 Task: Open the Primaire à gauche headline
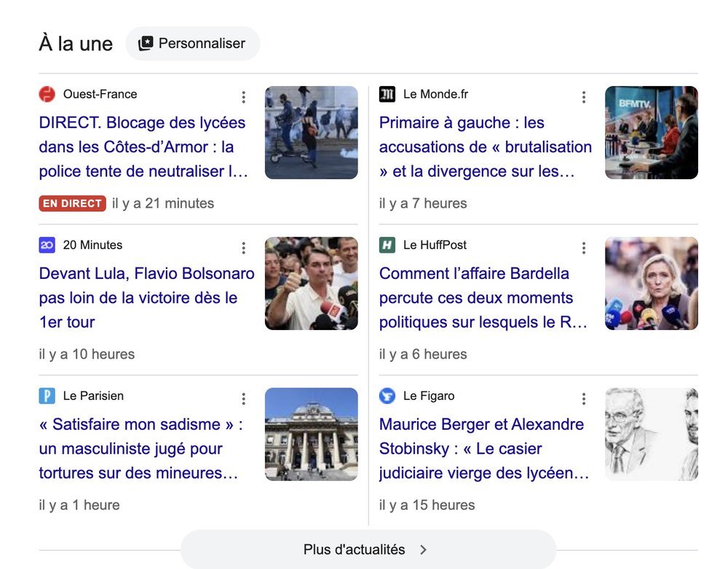point(485,146)
